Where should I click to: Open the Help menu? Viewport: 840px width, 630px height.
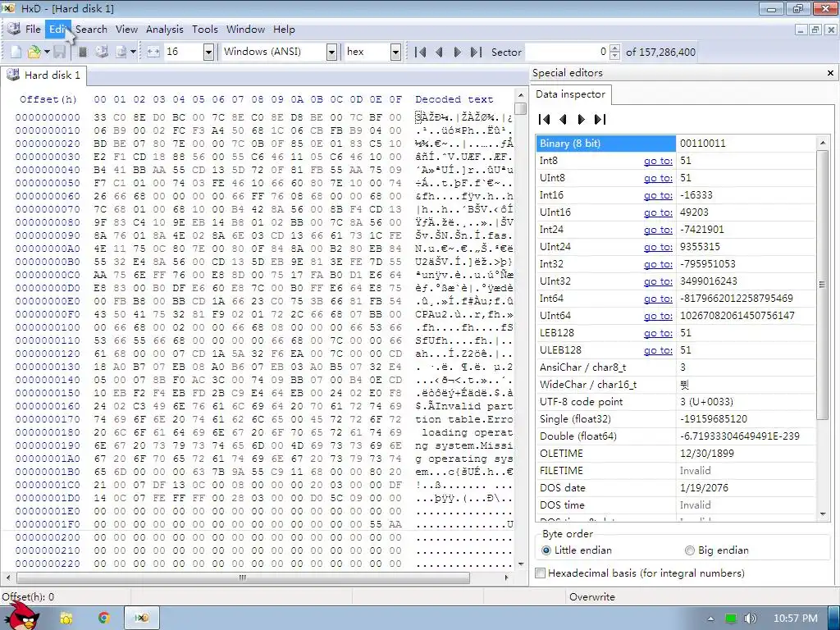click(x=284, y=30)
